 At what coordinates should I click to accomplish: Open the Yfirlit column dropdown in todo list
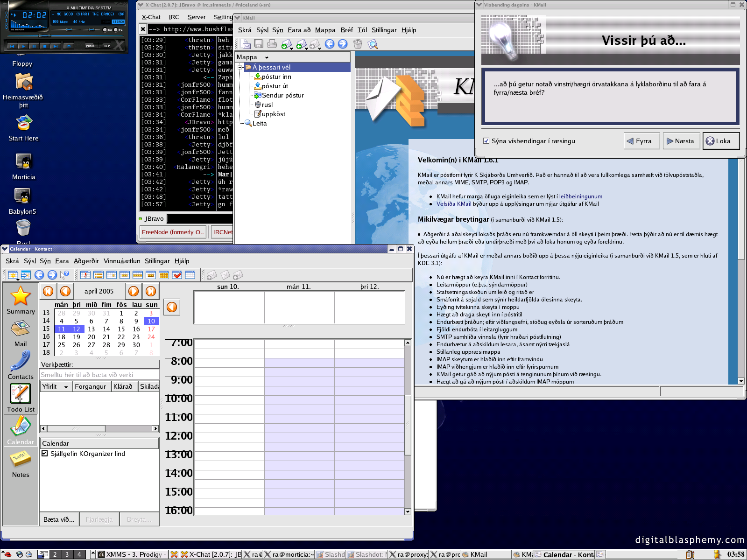coord(66,387)
